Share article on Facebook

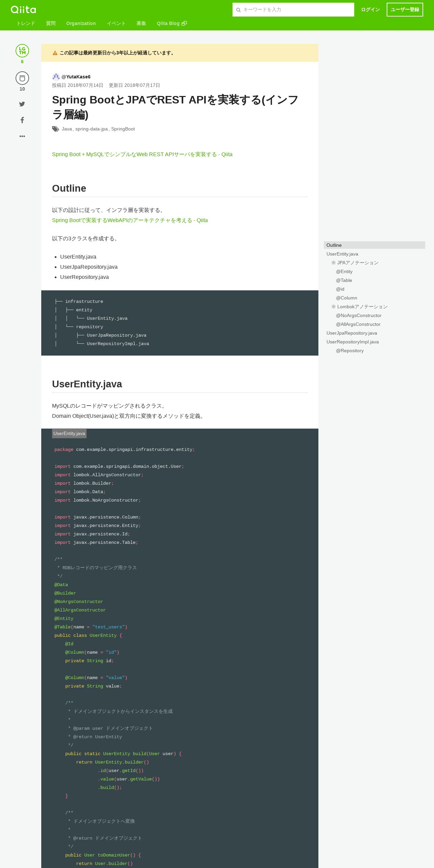coord(22,120)
